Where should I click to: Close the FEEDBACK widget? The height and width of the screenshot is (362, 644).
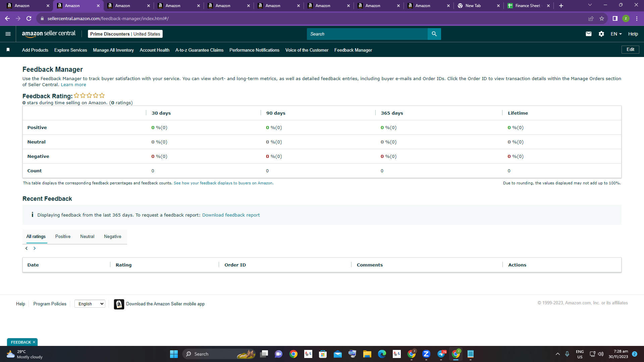click(34, 342)
